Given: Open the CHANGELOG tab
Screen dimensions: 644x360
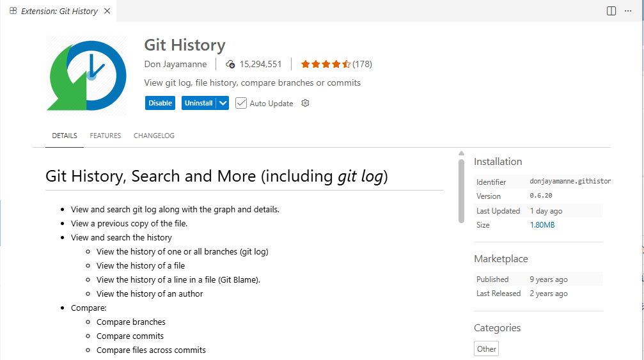Looking at the screenshot, I should 154,136.
